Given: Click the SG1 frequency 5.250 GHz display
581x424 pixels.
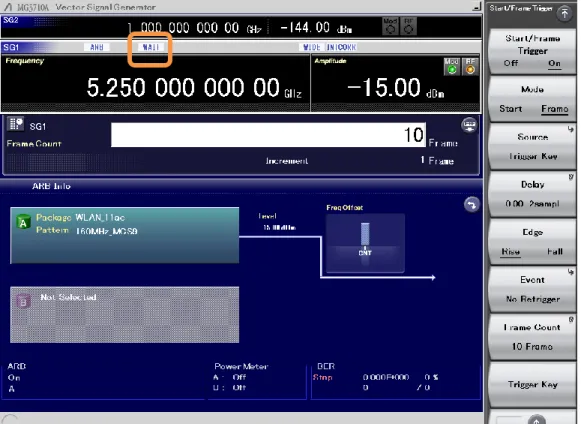Looking at the screenshot, I should point(194,88).
